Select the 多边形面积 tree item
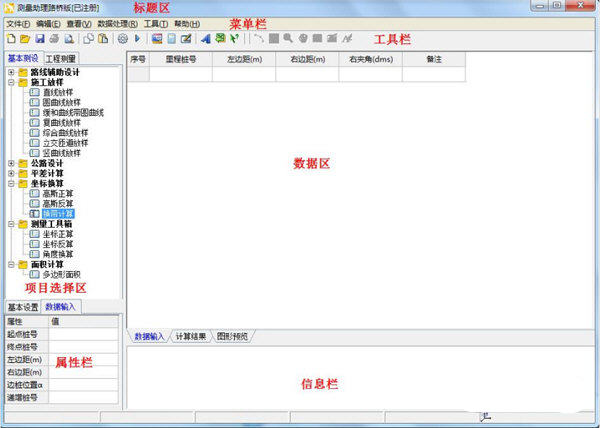Screen dimensions: 600x428 click(62, 275)
